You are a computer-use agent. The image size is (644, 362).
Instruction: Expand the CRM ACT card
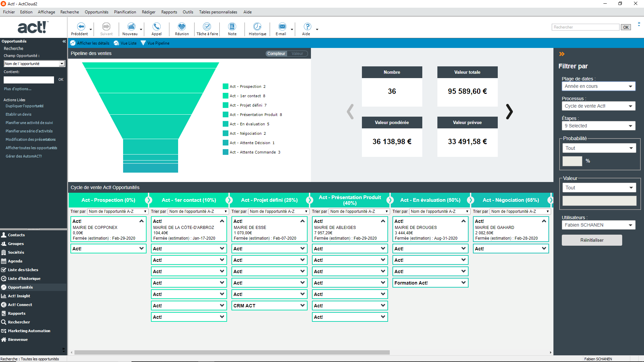pyautogui.click(x=303, y=306)
